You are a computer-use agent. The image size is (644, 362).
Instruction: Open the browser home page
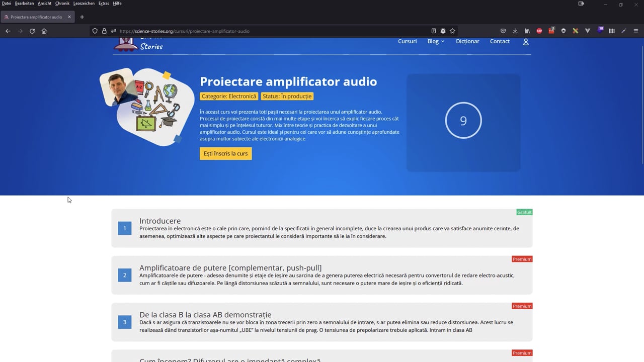(x=44, y=31)
